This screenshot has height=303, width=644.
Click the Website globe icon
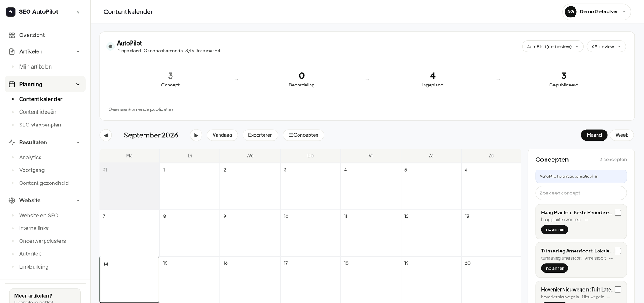tap(12, 200)
